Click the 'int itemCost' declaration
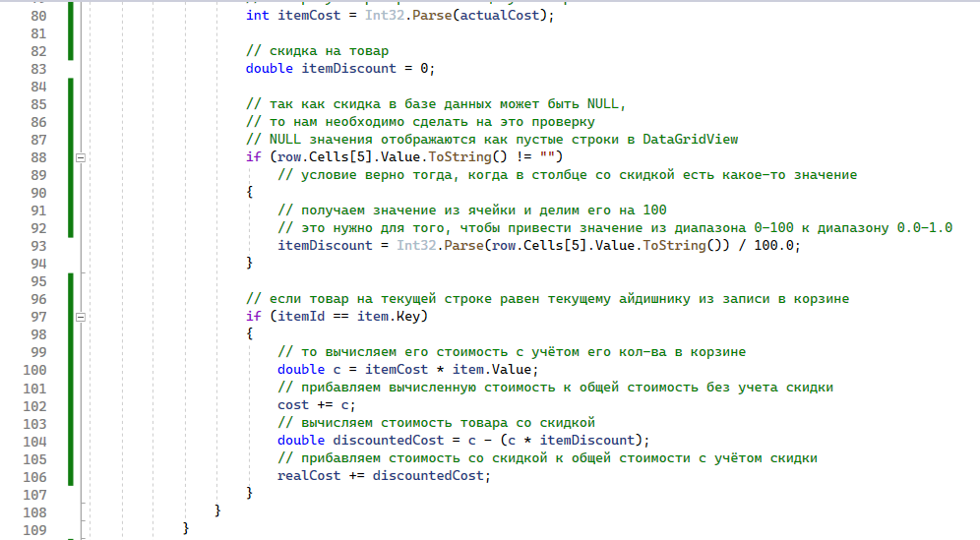Viewport: 980px width, 540px height. 293,15
